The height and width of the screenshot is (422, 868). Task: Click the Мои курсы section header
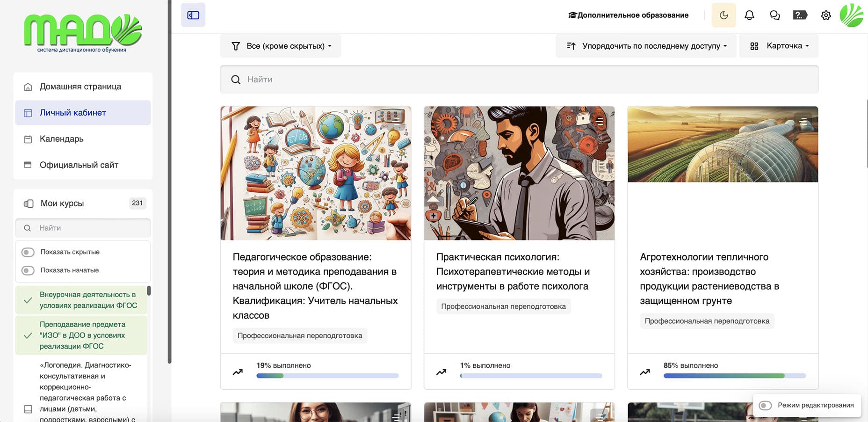click(x=62, y=204)
